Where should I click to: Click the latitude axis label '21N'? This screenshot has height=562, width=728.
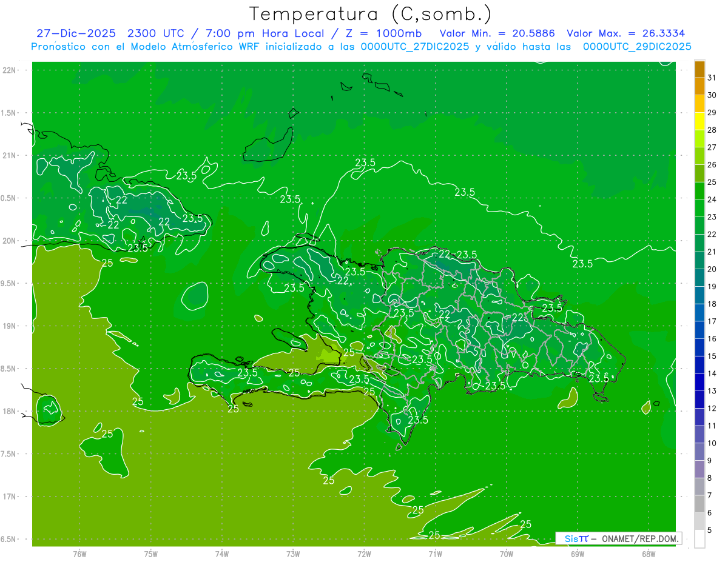[10, 155]
